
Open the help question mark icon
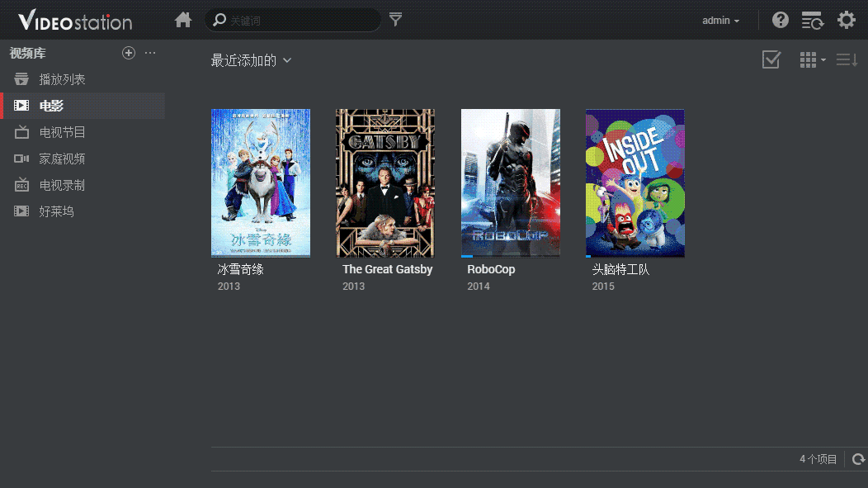780,20
